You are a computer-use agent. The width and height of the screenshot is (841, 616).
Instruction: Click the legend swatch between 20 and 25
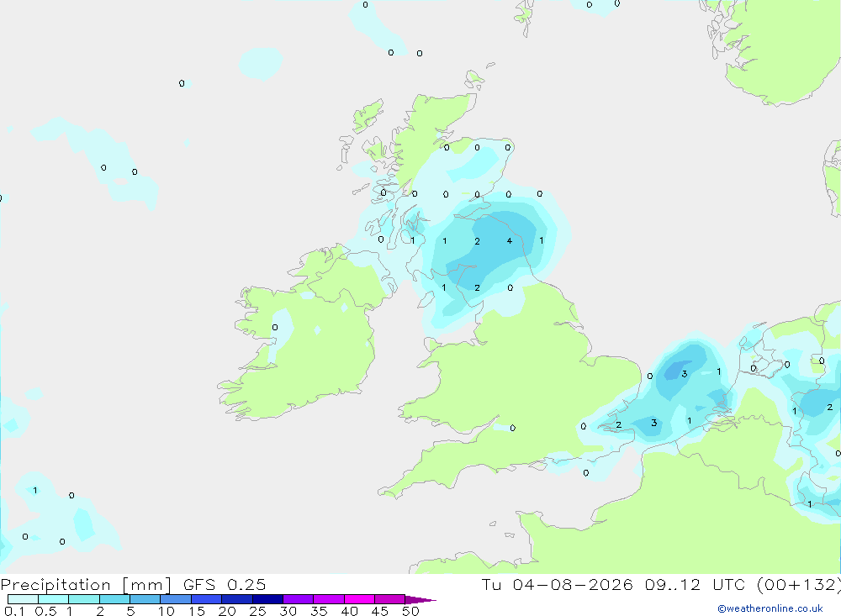(x=236, y=599)
